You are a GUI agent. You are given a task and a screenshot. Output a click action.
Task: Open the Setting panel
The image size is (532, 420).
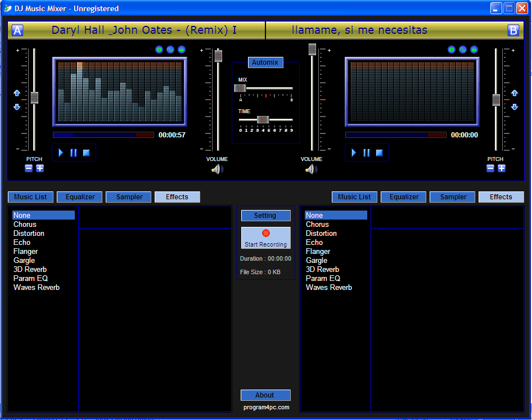tap(265, 216)
